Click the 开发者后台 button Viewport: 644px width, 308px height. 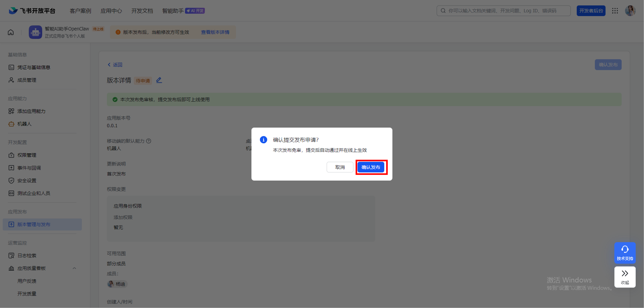coord(591,11)
